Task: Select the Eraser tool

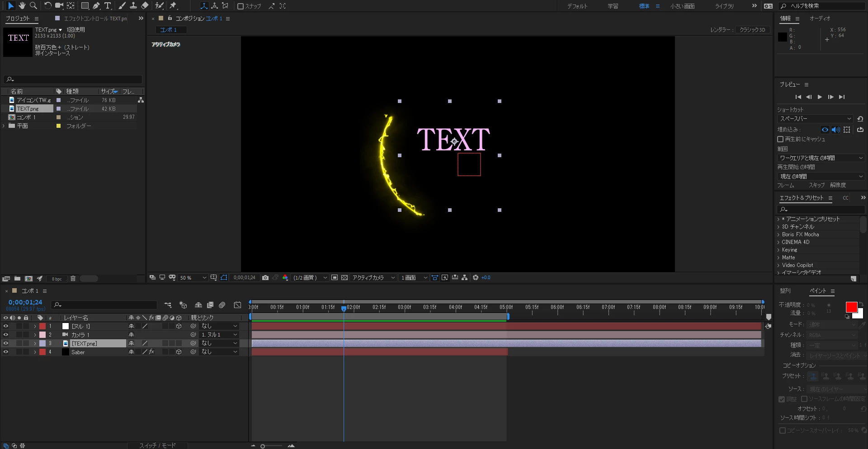Action: click(x=145, y=6)
